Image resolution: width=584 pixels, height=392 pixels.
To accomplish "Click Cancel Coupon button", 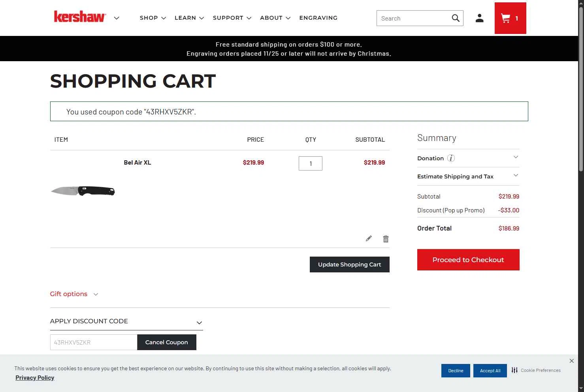I will tap(167, 342).
